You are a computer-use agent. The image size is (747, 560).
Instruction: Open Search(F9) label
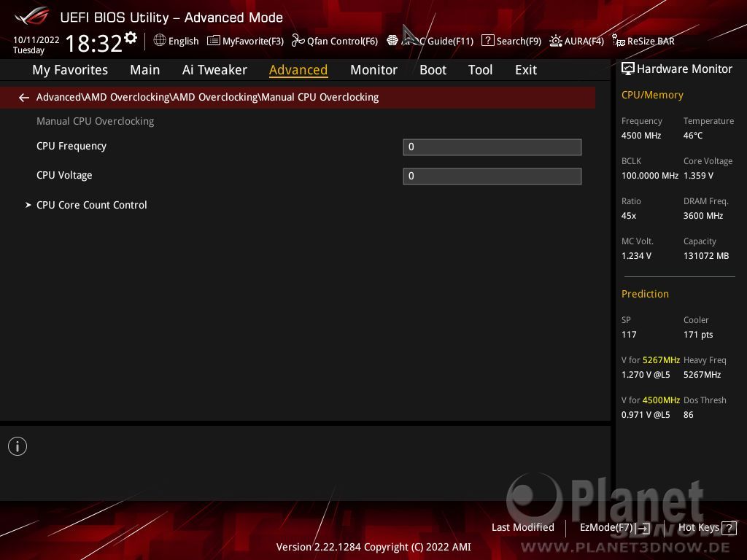pos(519,41)
